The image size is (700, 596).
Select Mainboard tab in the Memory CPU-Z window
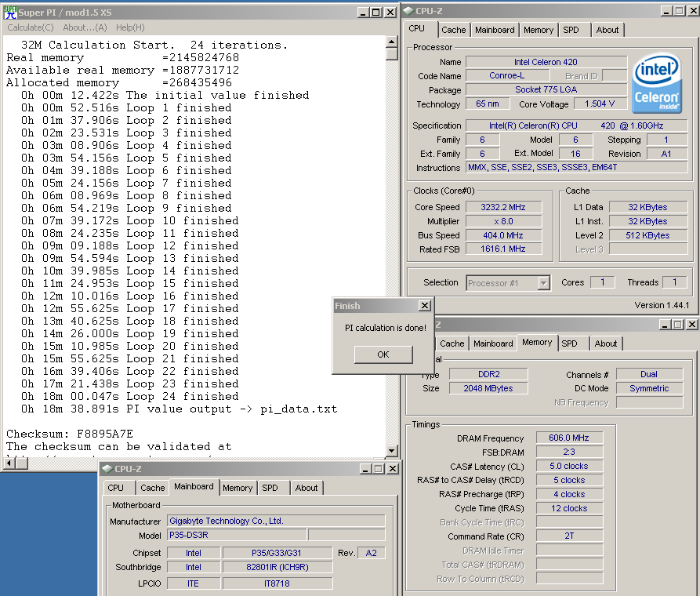pyautogui.click(x=493, y=343)
